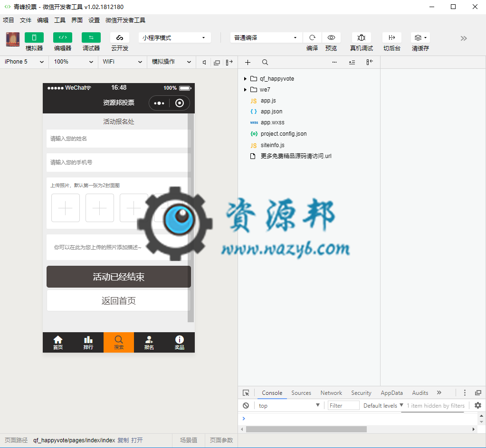Image resolution: width=486 pixels, height=448 pixels.
Task: Open the 界面 menu
Action: tap(77, 20)
